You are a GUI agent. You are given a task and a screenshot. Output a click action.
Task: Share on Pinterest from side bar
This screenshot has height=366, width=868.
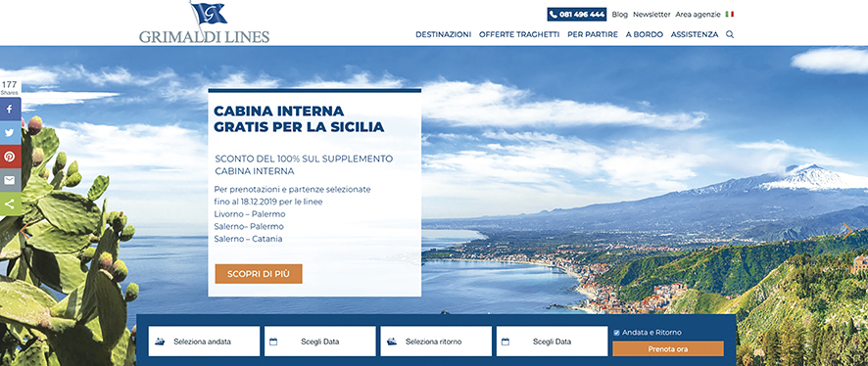point(10,157)
